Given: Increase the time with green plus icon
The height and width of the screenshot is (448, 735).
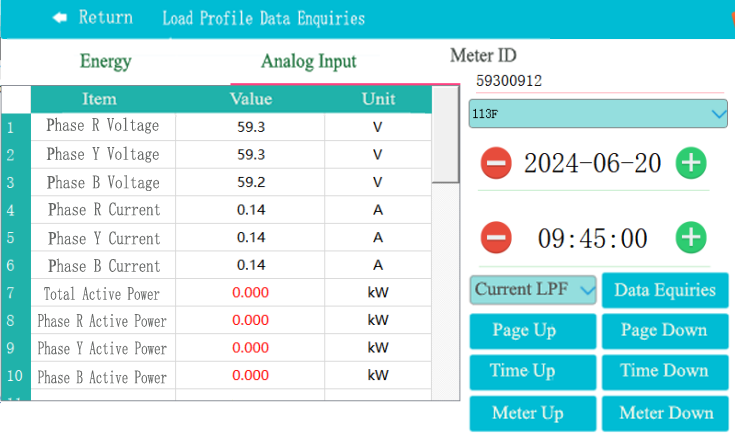Looking at the screenshot, I should [691, 238].
